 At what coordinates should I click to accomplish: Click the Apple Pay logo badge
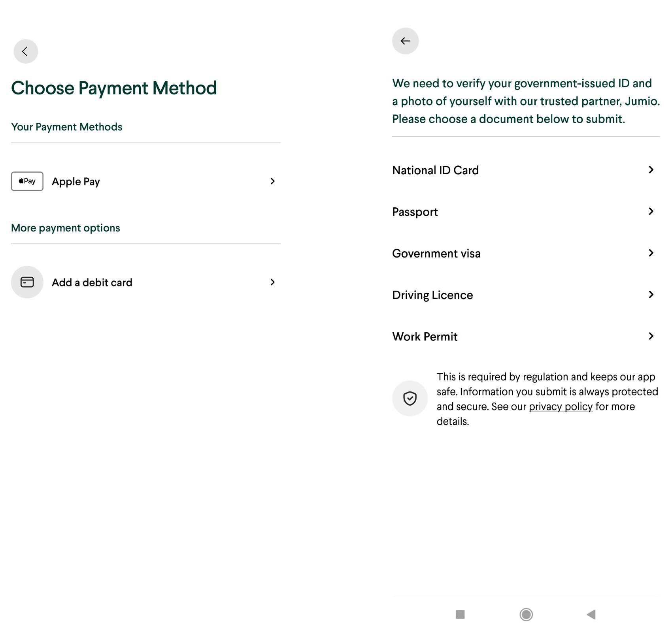[x=27, y=181]
